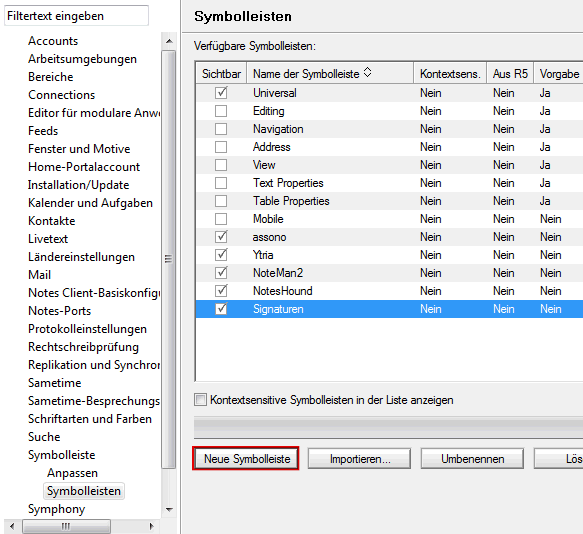Open the Mail preferences section

point(39,275)
